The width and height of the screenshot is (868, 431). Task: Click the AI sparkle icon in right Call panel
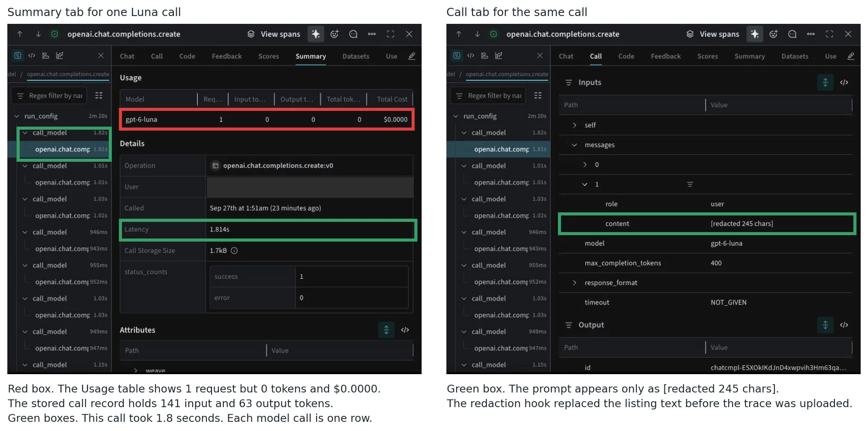(755, 34)
